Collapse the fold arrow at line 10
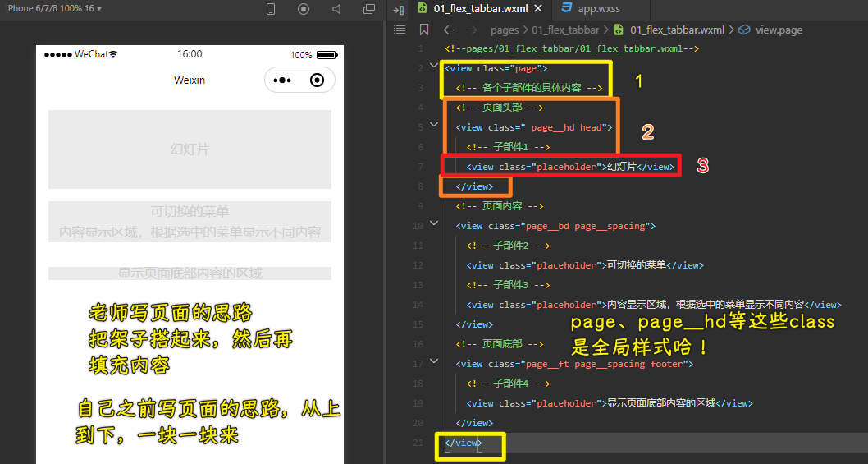The height and width of the screenshot is (464, 868). [x=433, y=223]
